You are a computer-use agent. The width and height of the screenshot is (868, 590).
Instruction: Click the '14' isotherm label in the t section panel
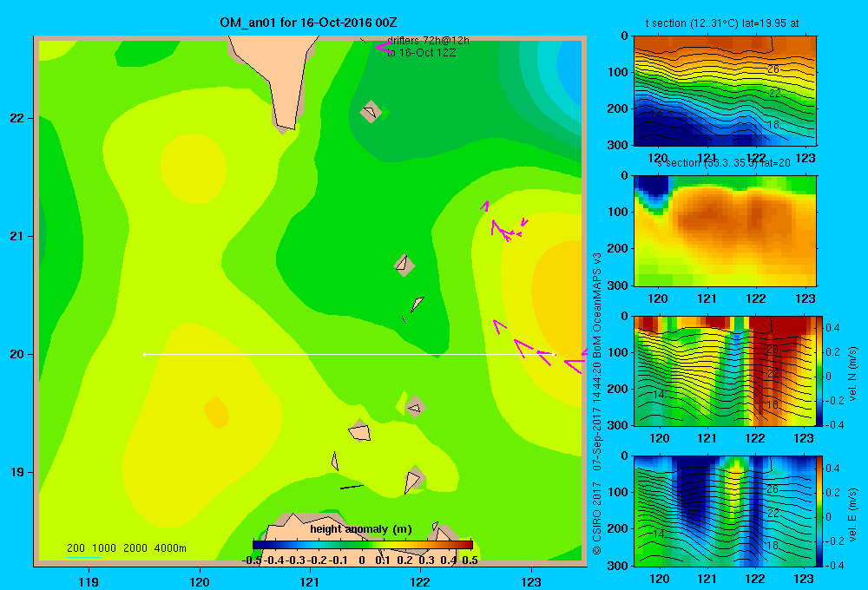click(x=656, y=114)
